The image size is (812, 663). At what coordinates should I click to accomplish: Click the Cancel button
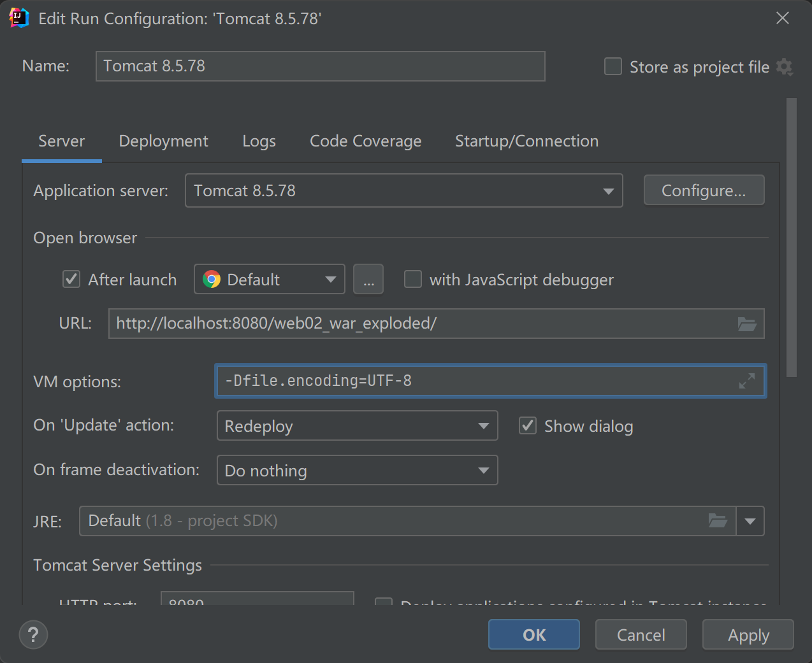point(641,634)
